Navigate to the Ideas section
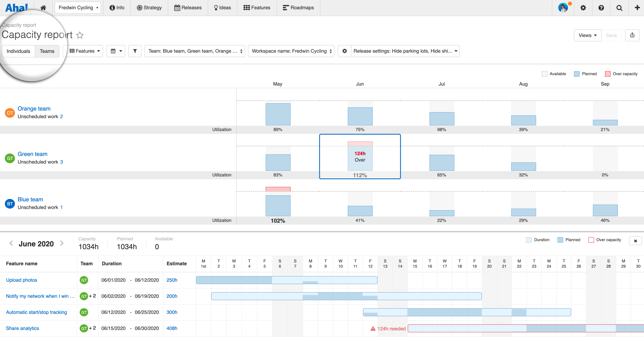The width and height of the screenshot is (644, 342). tap(222, 7)
